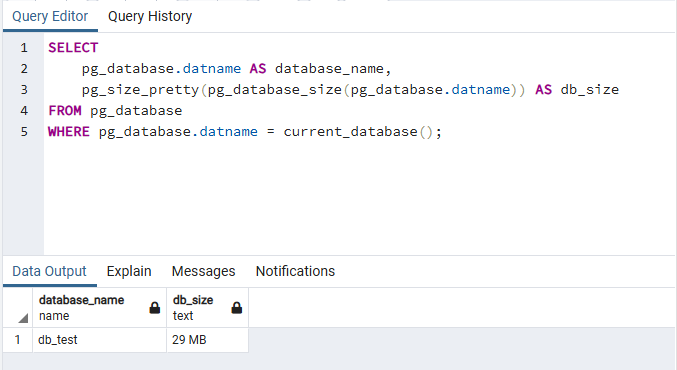677x370 pixels.
Task: Select the db_size column header
Action: click(x=207, y=308)
